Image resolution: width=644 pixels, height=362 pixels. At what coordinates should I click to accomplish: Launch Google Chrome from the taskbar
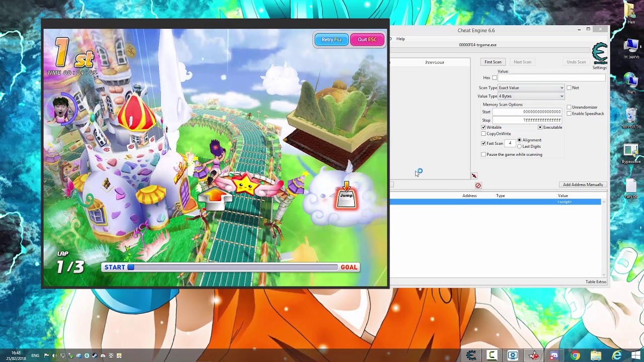pos(575,355)
